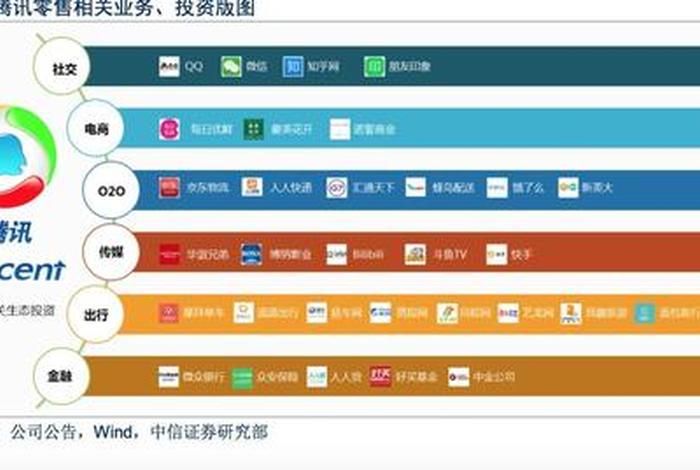This screenshot has width=700, height=470.
Task: Click the pink 每日优鲜 icon
Action: (169, 129)
